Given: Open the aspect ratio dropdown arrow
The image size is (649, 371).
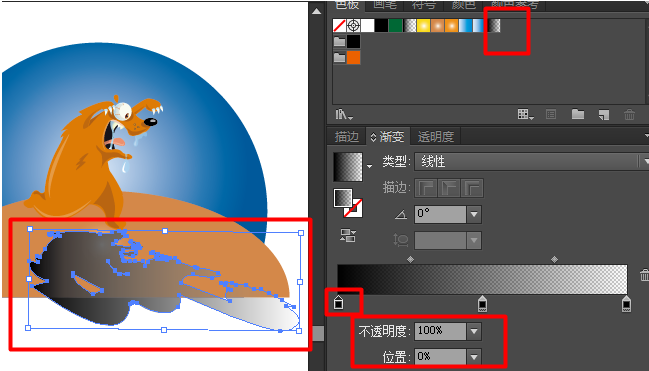Looking at the screenshot, I should 474,241.
